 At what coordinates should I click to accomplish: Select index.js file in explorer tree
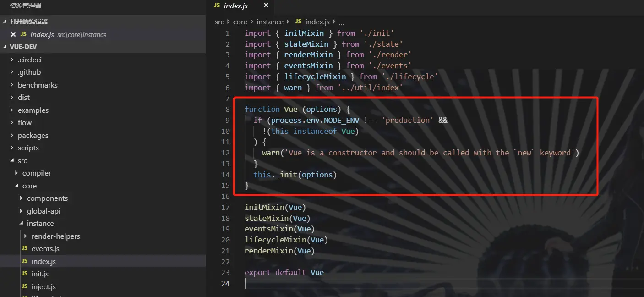tap(103, 262)
